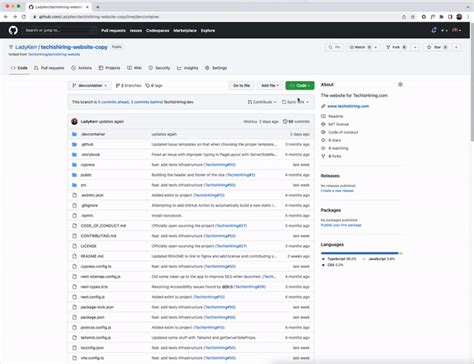Open the public folder

pyautogui.click(x=86, y=175)
